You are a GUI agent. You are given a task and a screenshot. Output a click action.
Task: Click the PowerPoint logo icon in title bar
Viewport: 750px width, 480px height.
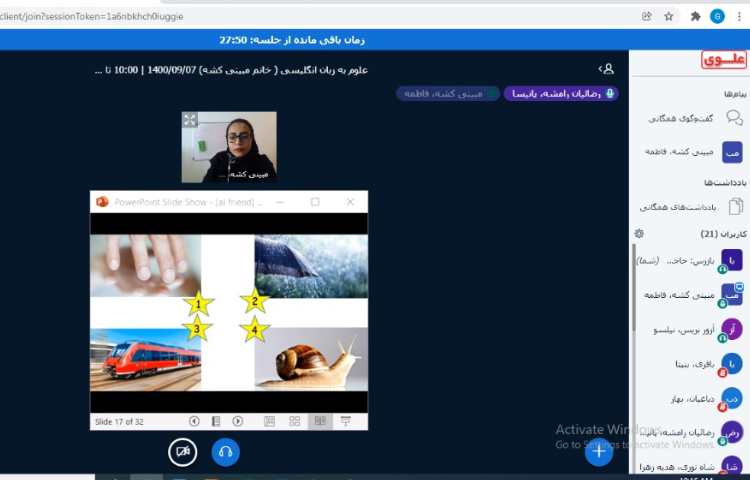tap(102, 202)
